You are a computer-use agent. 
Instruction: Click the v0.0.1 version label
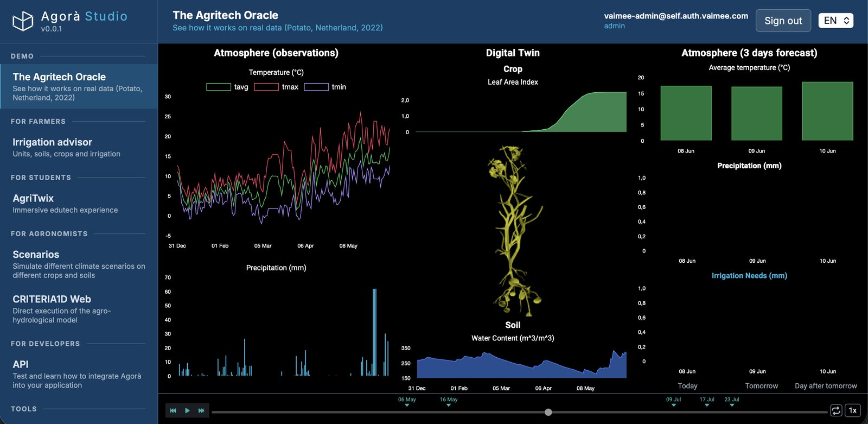[52, 29]
